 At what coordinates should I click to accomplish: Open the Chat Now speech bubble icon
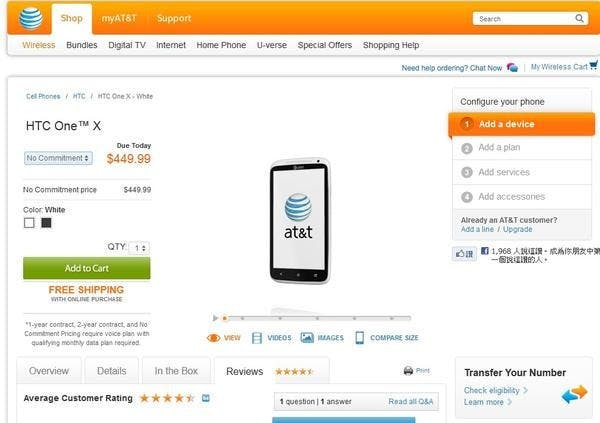pyautogui.click(x=512, y=67)
